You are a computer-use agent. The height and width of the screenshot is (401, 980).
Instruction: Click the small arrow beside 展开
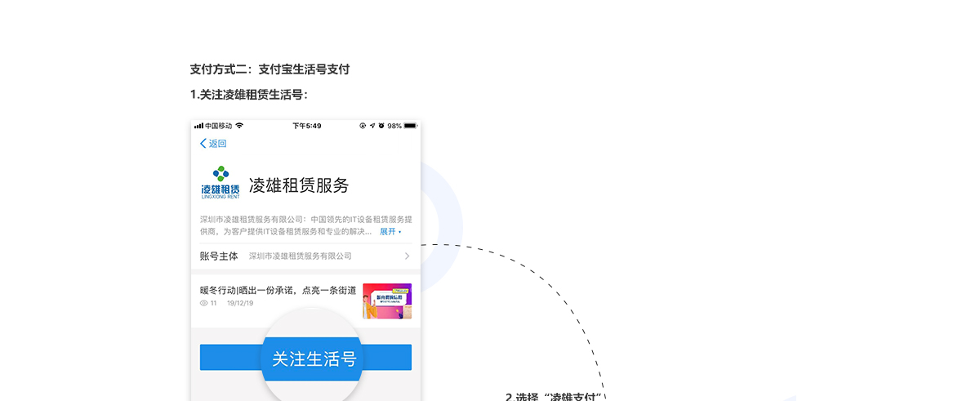(400, 233)
